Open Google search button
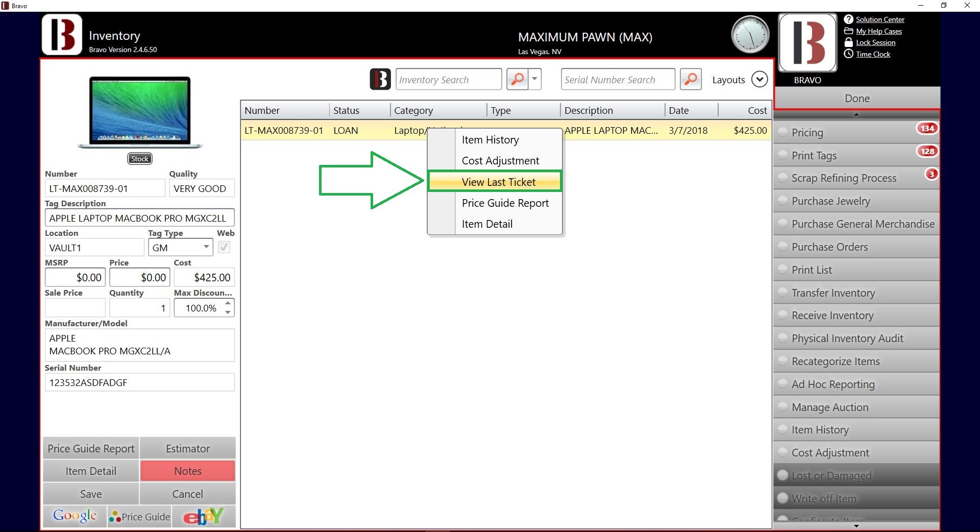This screenshot has width=980, height=532. [75, 516]
